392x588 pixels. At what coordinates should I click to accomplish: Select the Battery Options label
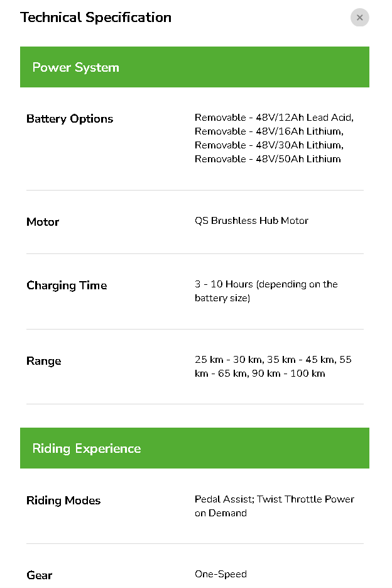pyautogui.click(x=70, y=119)
